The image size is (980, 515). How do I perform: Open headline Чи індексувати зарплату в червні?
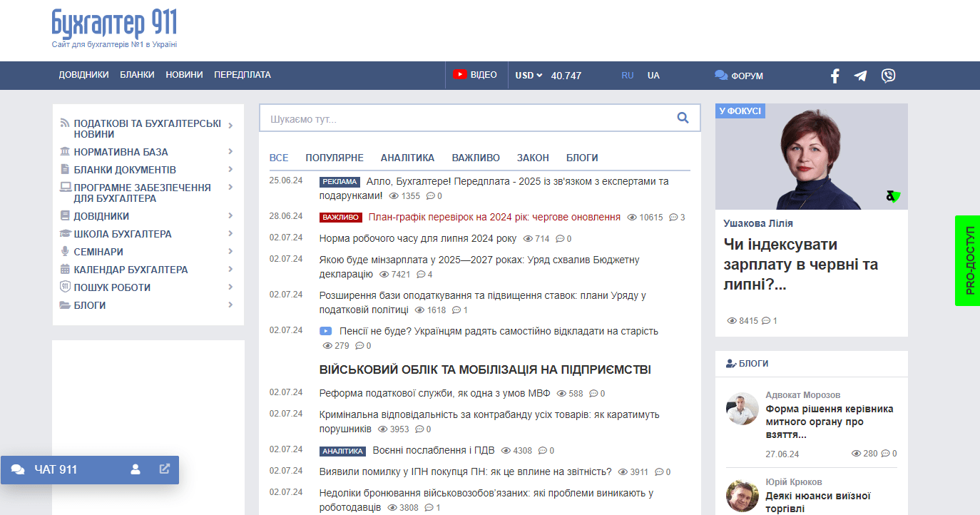click(800, 265)
